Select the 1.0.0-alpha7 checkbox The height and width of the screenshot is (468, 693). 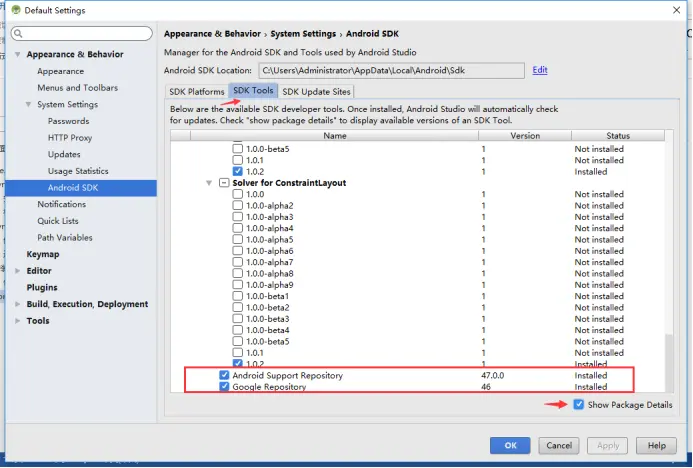click(238, 262)
